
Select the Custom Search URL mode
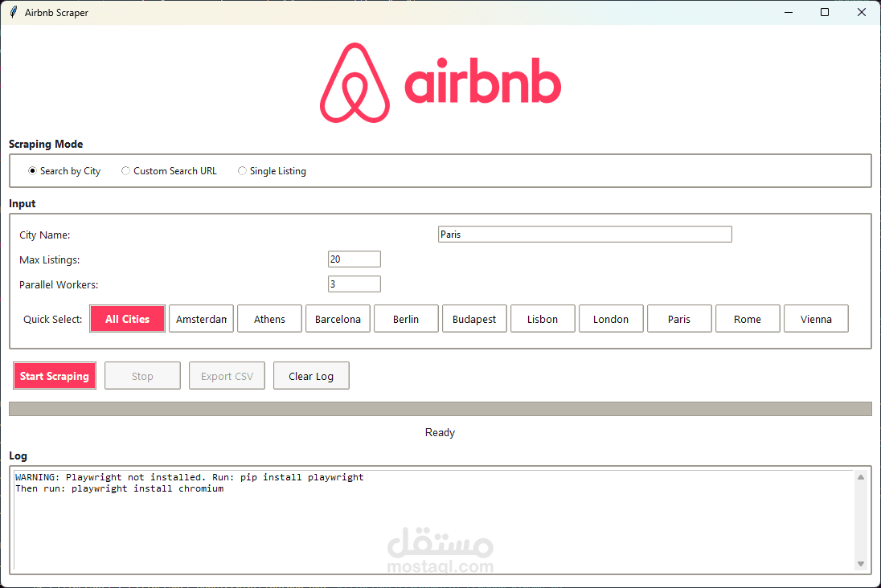(169, 171)
